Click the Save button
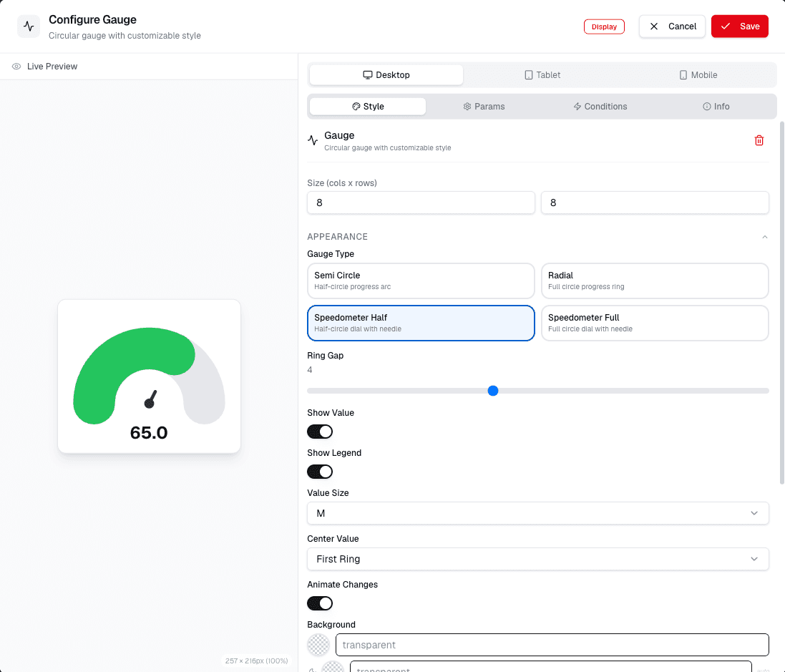785x672 pixels. tap(739, 26)
